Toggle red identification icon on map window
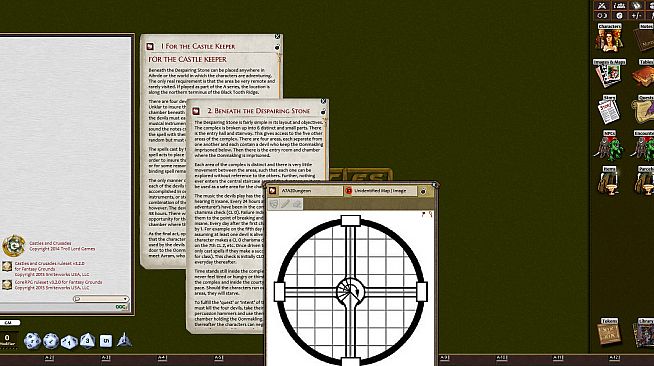This screenshot has width=654, height=366. tap(349, 191)
